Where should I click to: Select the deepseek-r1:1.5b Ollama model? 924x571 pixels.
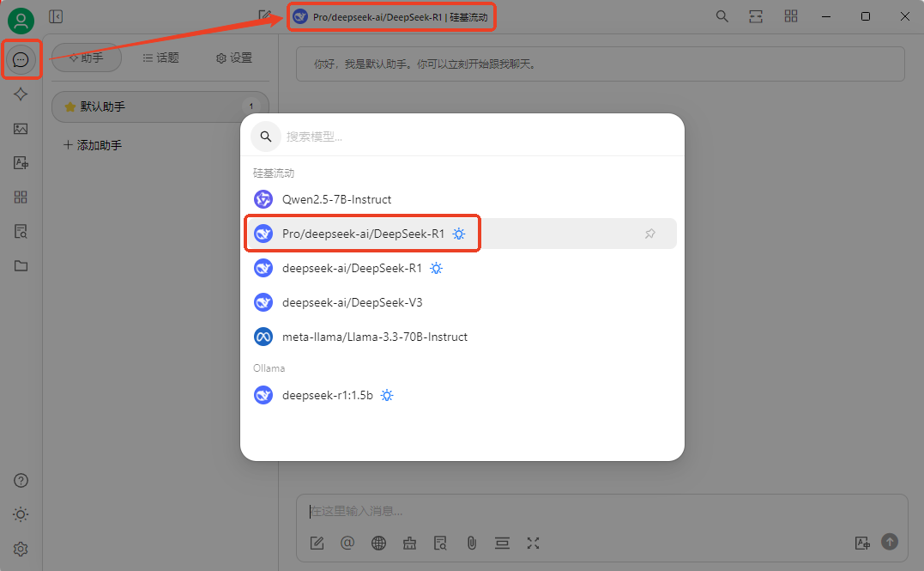click(460, 395)
